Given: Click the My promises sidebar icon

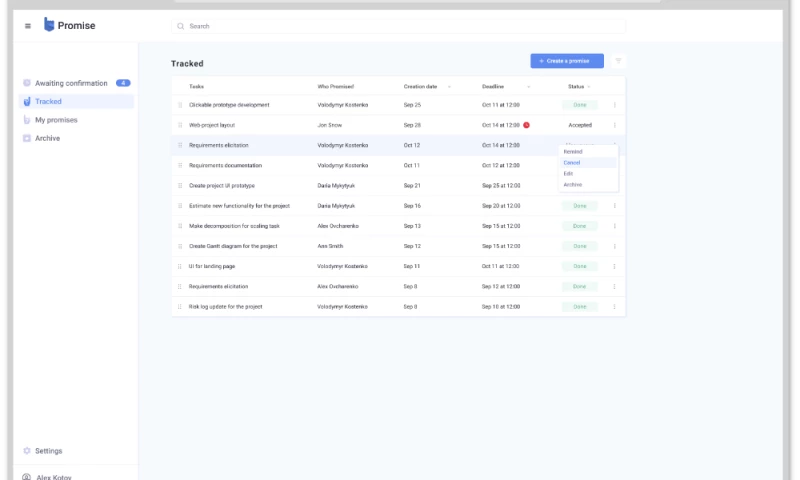Looking at the screenshot, I should point(27,120).
